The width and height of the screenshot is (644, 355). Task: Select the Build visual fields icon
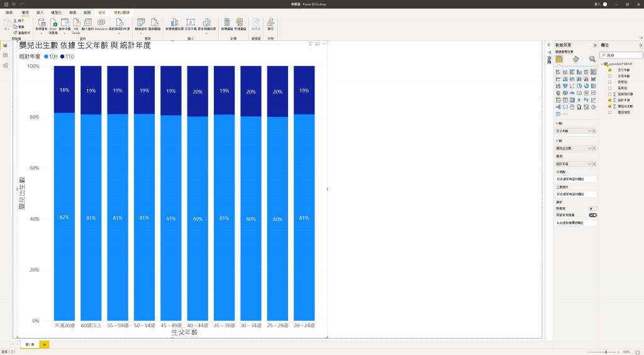point(559,59)
